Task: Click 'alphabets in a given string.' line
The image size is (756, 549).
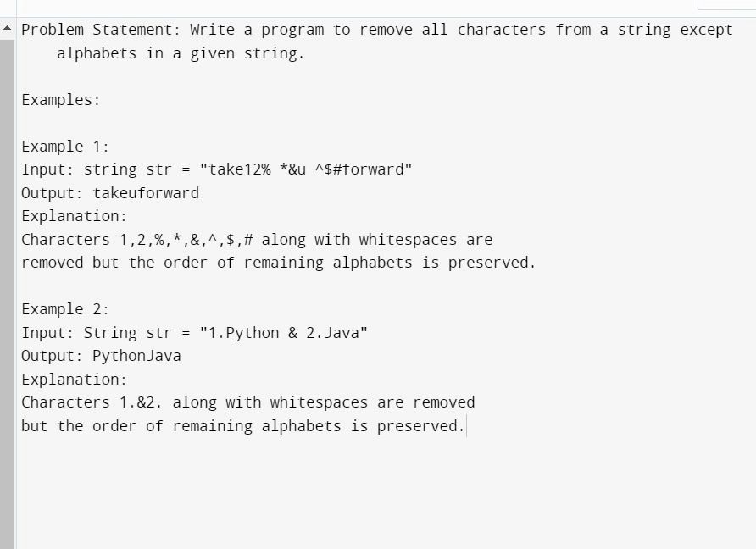Action: click(181, 53)
